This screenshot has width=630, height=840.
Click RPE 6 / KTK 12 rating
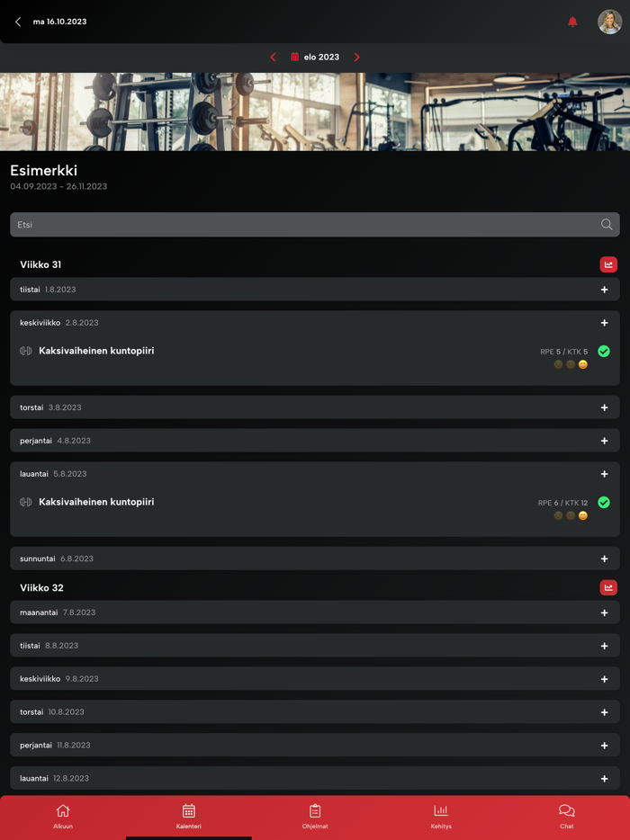pyautogui.click(x=563, y=503)
